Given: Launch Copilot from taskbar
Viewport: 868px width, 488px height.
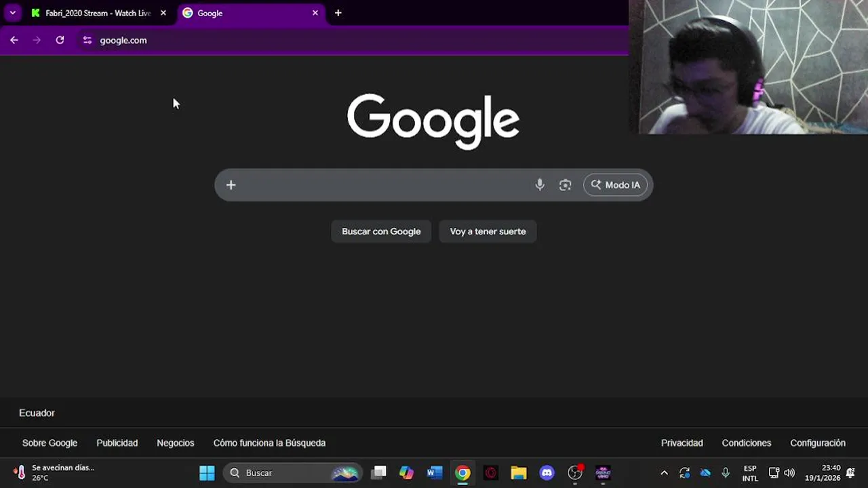Looking at the screenshot, I should (x=406, y=472).
